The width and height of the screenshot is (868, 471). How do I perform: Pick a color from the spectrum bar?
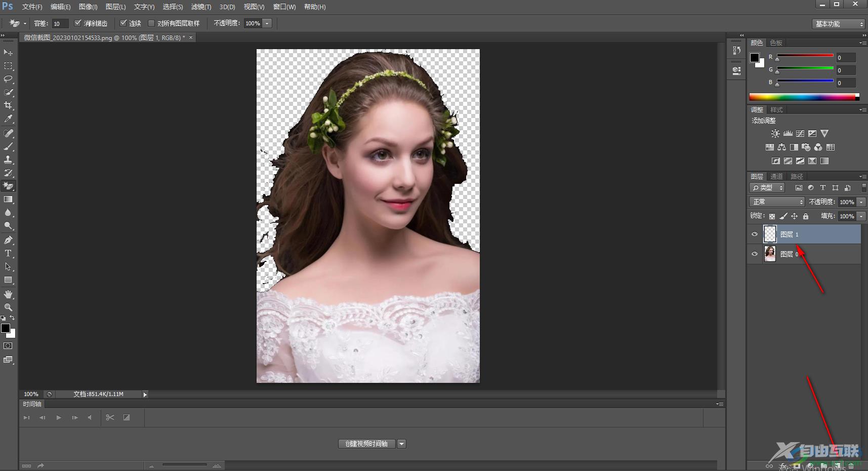804,97
